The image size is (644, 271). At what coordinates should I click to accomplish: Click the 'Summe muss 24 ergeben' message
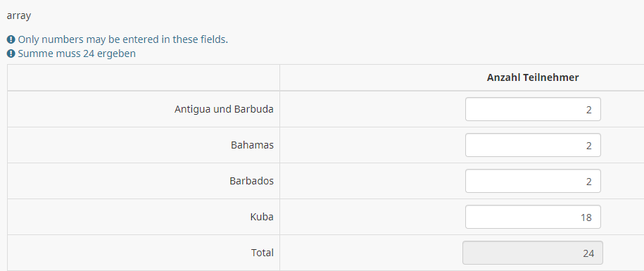(x=77, y=53)
